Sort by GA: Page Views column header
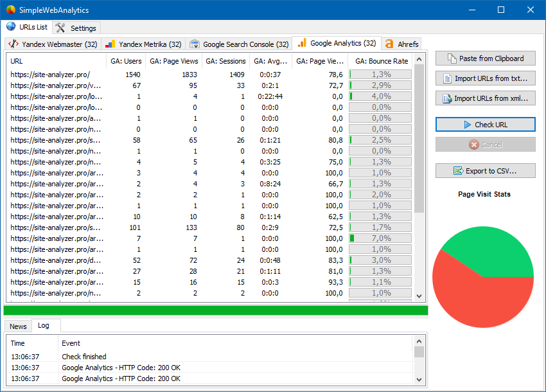The width and height of the screenshot is (546, 392). [x=174, y=61]
